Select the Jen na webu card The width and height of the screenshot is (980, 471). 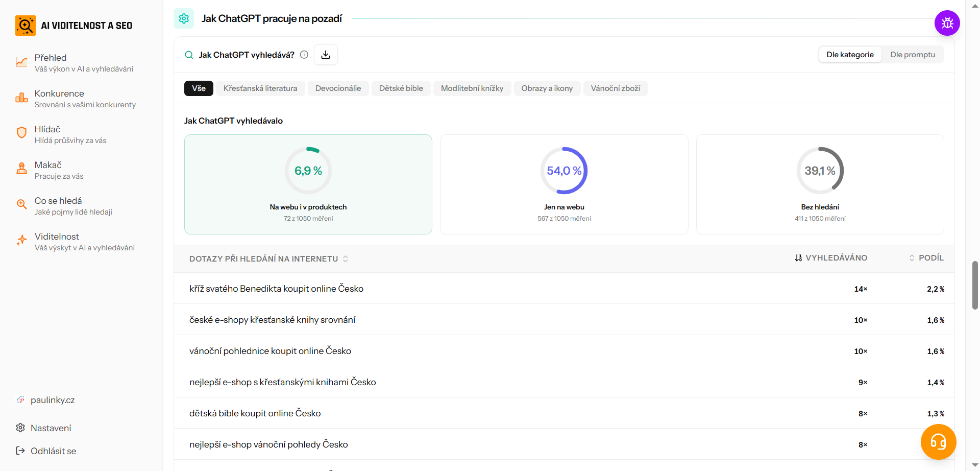(564, 184)
